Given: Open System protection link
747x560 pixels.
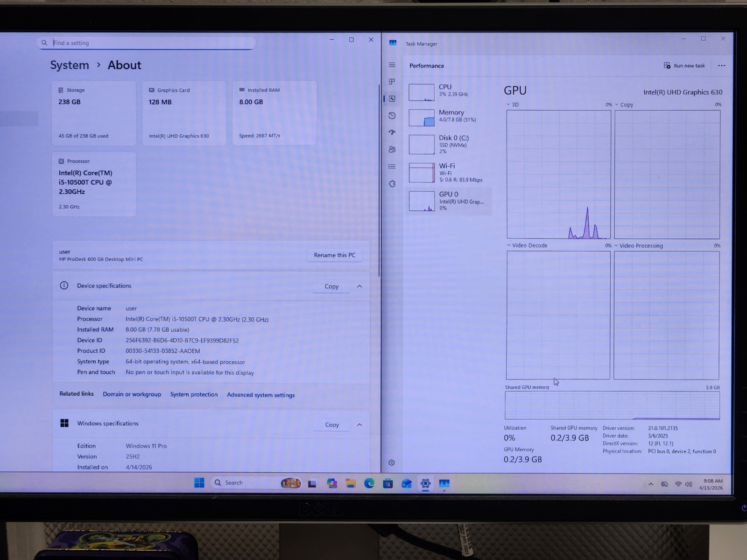Looking at the screenshot, I should click(194, 394).
